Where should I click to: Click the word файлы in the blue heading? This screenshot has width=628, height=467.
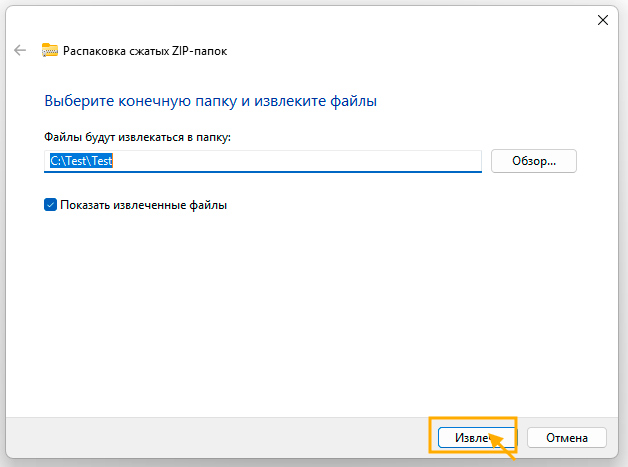click(x=353, y=101)
